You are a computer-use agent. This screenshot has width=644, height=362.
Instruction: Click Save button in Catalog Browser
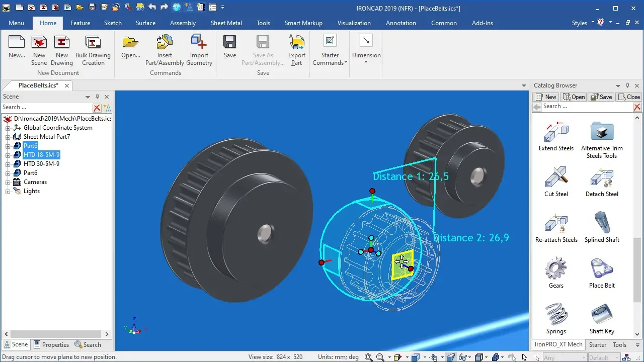[601, 97]
